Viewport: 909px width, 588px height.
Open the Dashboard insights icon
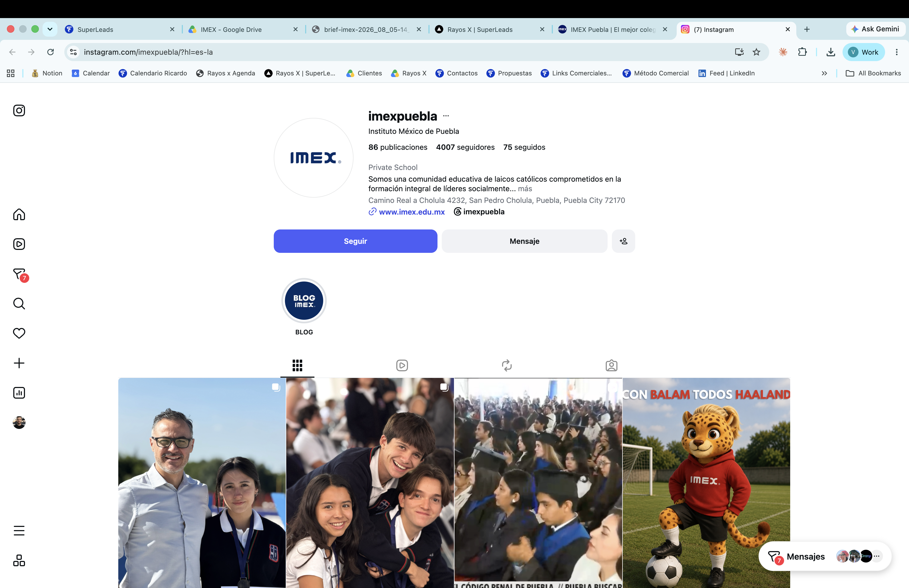(x=19, y=393)
